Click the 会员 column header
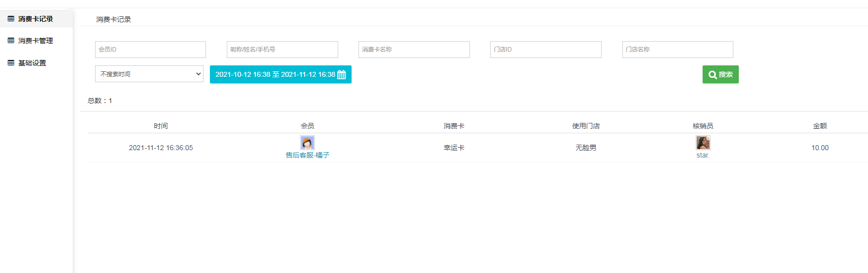868x273 pixels. [x=307, y=126]
